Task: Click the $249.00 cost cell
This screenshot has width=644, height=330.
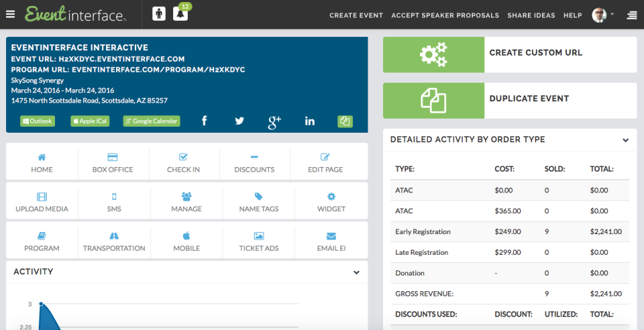Action: point(508,231)
